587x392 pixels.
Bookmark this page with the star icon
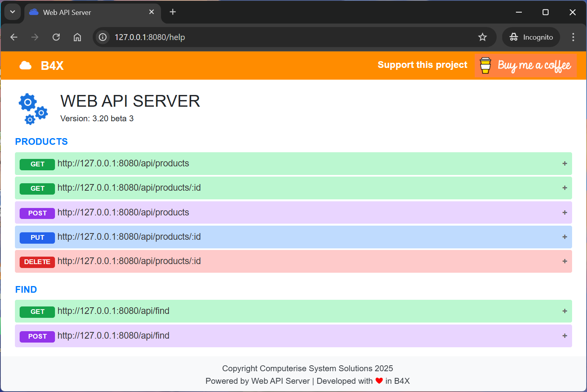pos(482,37)
